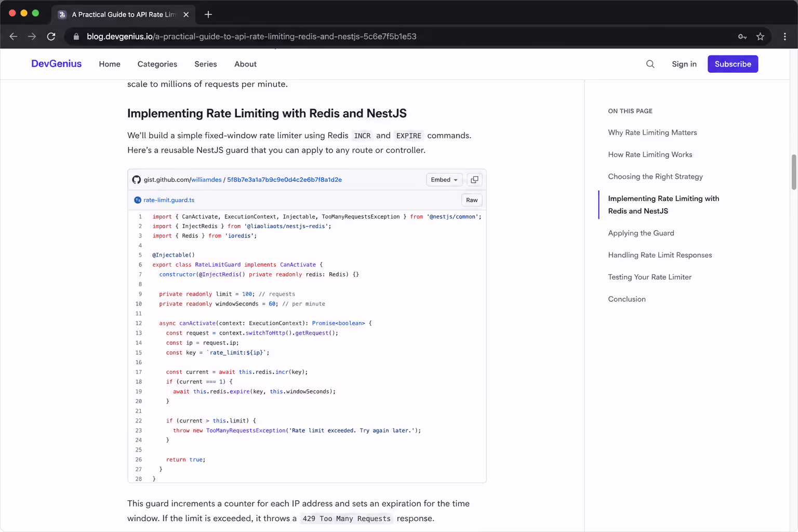Click the 'import { Redis } from ioredis' line
The width and height of the screenshot is (798, 532).
pos(205,236)
